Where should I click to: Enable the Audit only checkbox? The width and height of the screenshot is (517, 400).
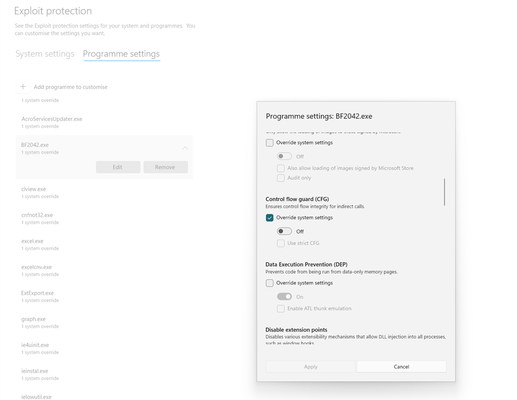pyautogui.click(x=281, y=178)
